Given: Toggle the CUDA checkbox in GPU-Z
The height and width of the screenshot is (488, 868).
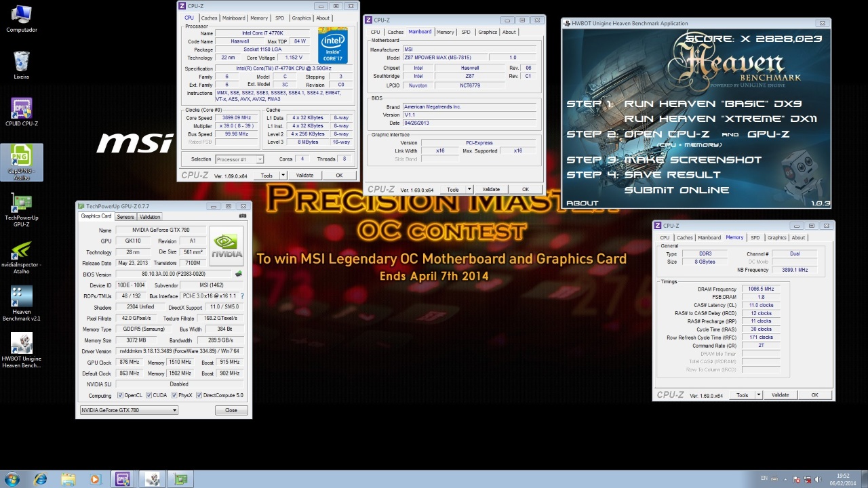Looking at the screenshot, I should (149, 395).
